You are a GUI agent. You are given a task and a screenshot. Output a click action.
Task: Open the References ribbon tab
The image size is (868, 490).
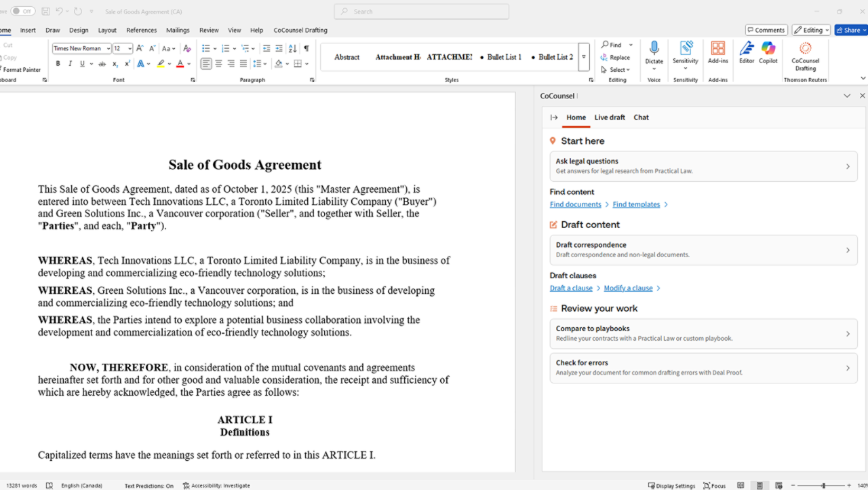pos(141,30)
